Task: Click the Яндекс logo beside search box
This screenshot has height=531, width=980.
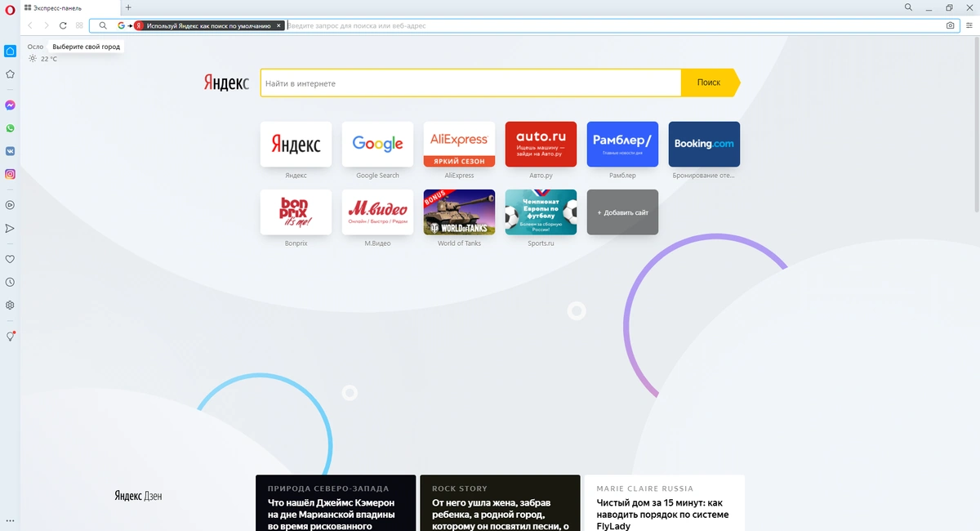Action: 226,83
